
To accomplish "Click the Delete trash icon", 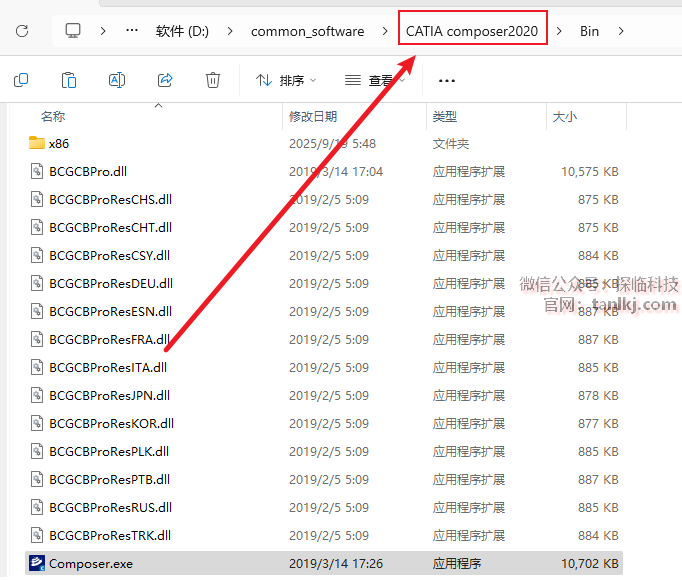I will pos(213,80).
